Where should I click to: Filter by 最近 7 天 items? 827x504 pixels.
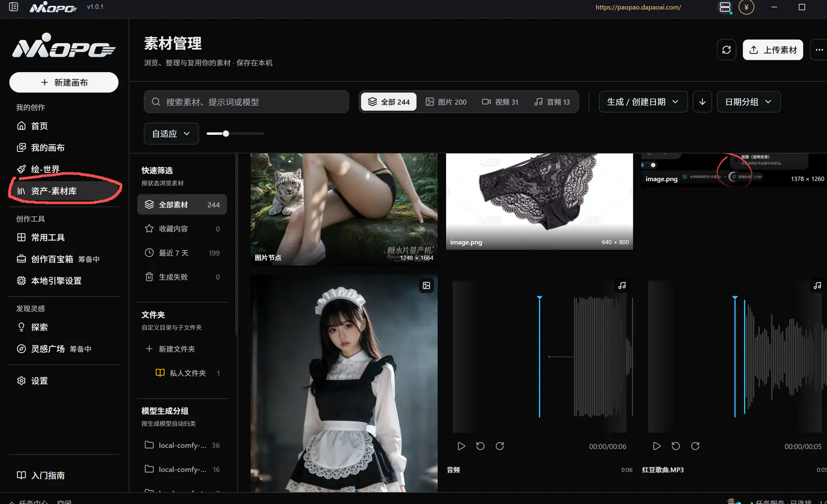(x=182, y=253)
